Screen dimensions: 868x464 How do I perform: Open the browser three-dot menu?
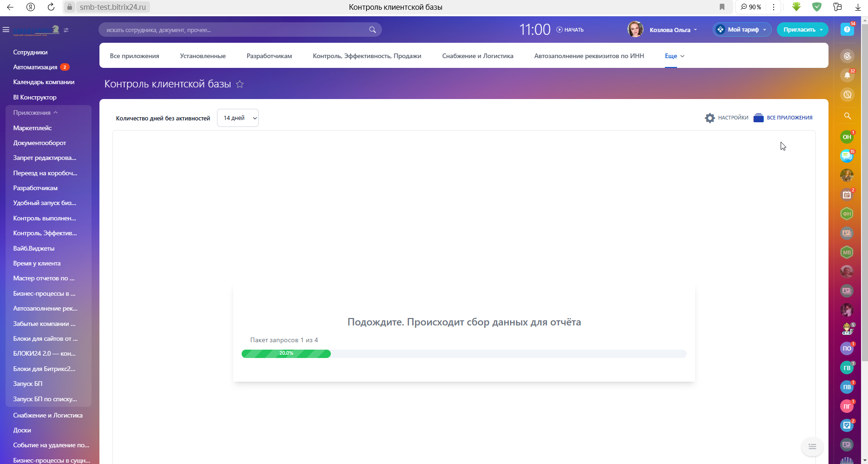coord(774,7)
